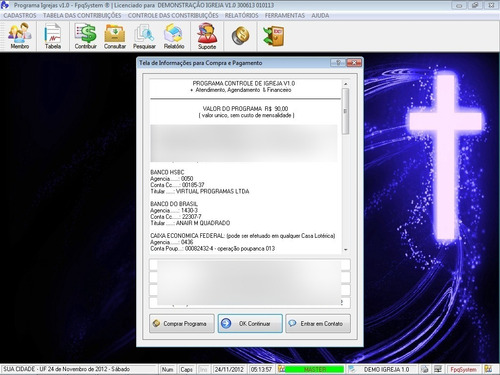
Task: Click the application logo in title bar
Action: pyautogui.click(x=5, y=5)
